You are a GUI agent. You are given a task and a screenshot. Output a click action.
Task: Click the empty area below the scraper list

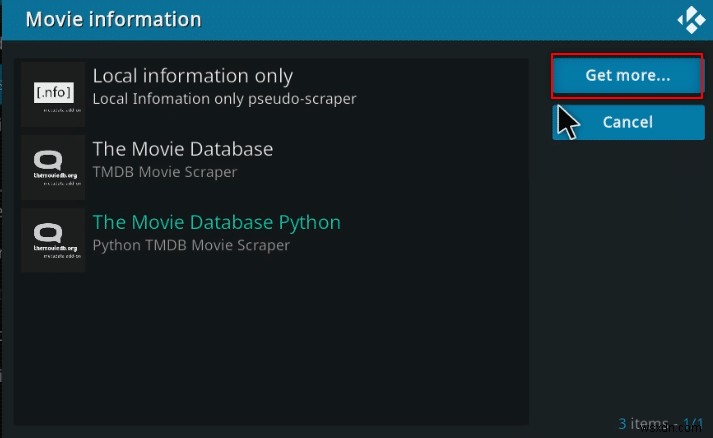[x=273, y=348]
